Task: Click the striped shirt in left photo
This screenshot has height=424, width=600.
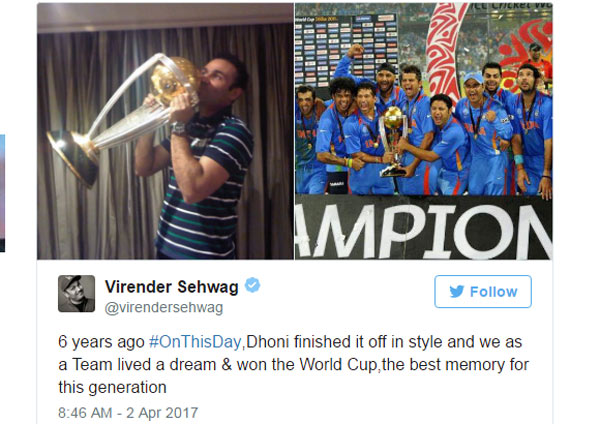Action: [x=205, y=191]
